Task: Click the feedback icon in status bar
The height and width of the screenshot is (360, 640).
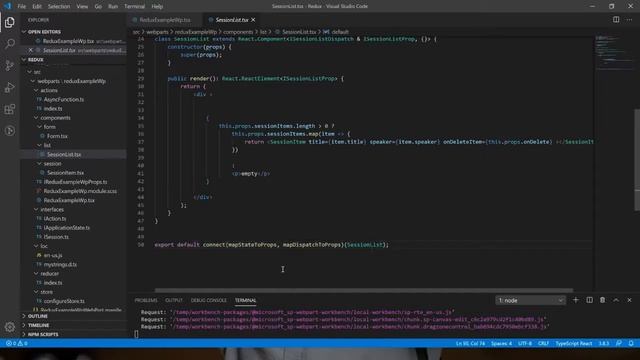Action: [x=619, y=343]
